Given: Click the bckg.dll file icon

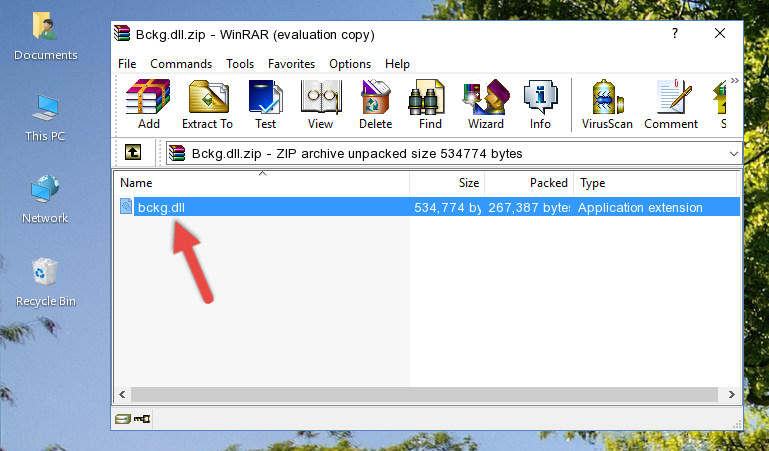Looking at the screenshot, I should tap(126, 206).
